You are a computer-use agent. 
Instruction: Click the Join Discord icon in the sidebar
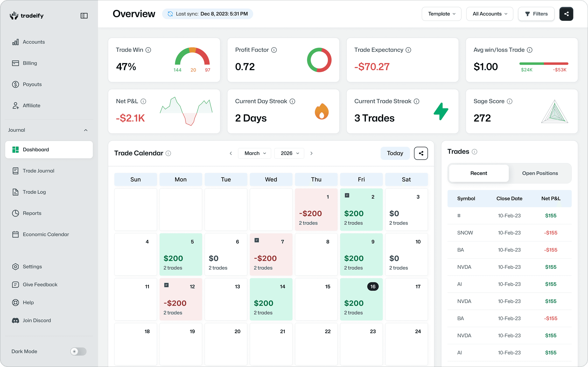pos(16,320)
